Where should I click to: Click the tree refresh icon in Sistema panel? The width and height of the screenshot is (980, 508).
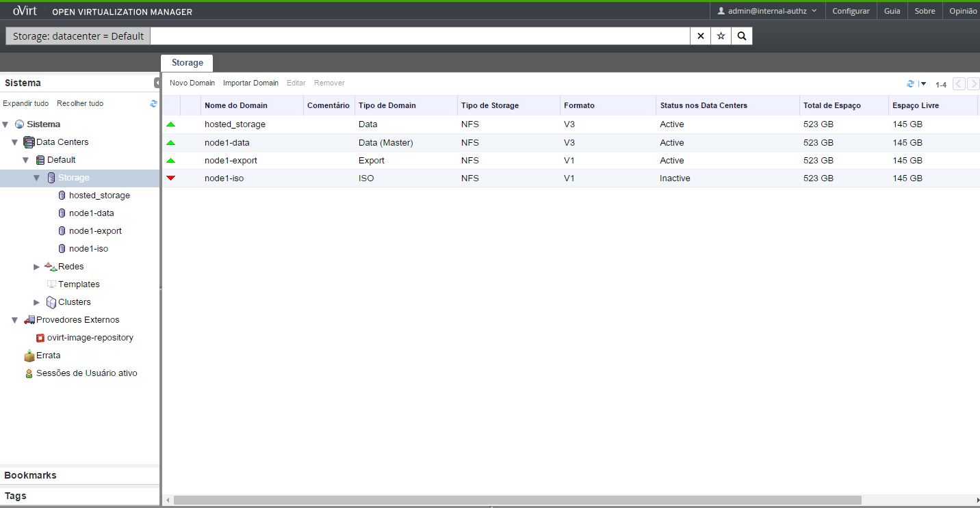(153, 104)
